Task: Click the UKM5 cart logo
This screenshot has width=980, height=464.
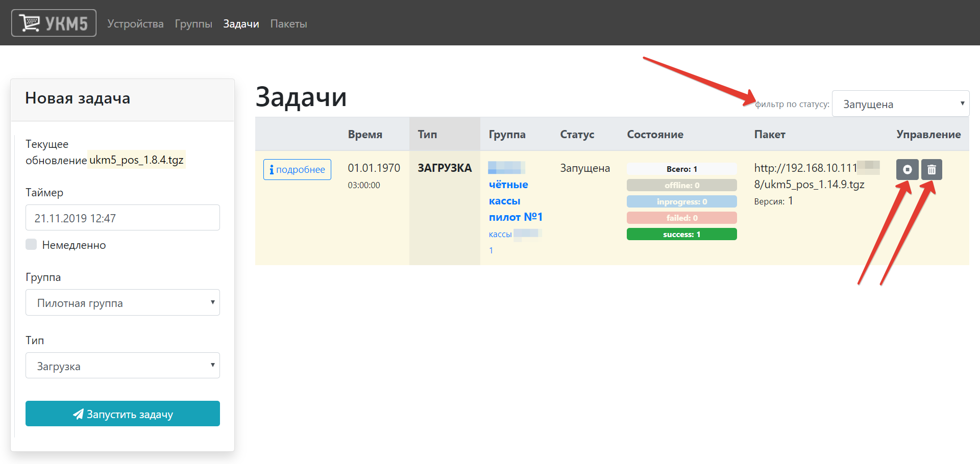Action: (54, 23)
